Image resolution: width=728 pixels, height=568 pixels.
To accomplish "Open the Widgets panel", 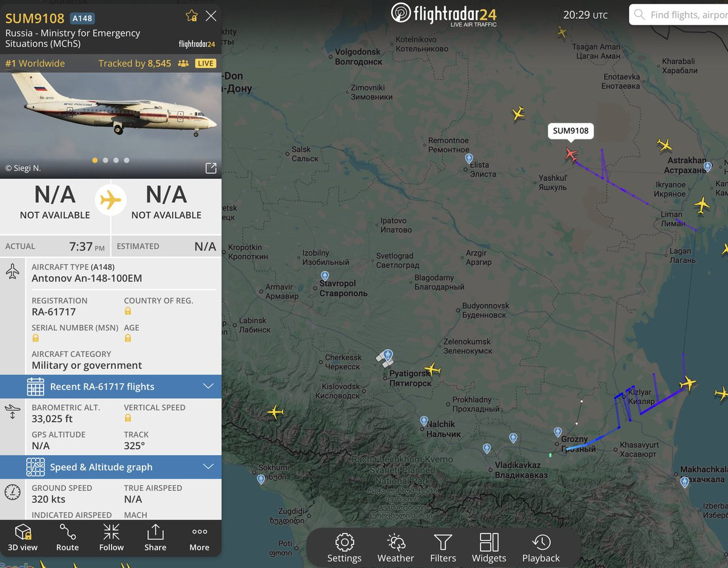I will tap(489, 548).
